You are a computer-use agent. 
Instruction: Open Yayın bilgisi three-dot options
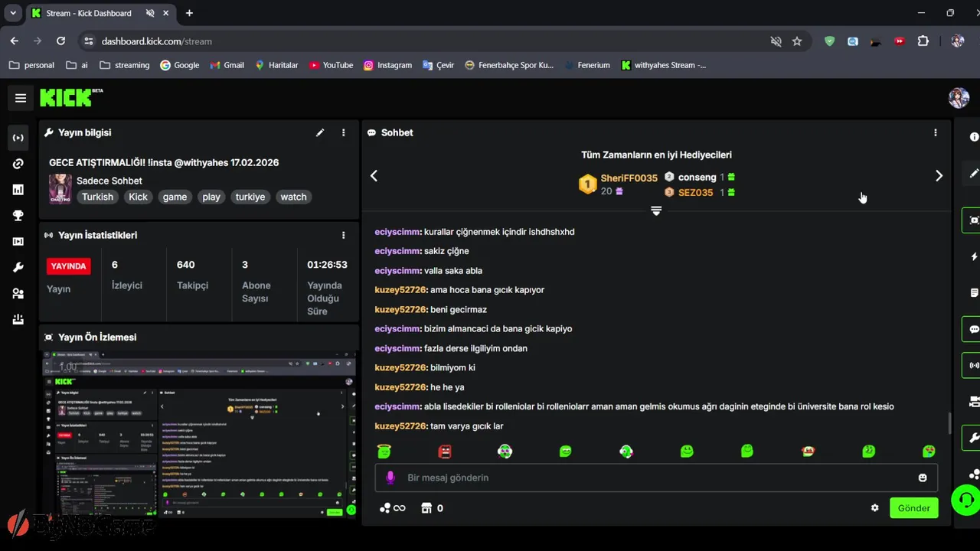point(343,132)
